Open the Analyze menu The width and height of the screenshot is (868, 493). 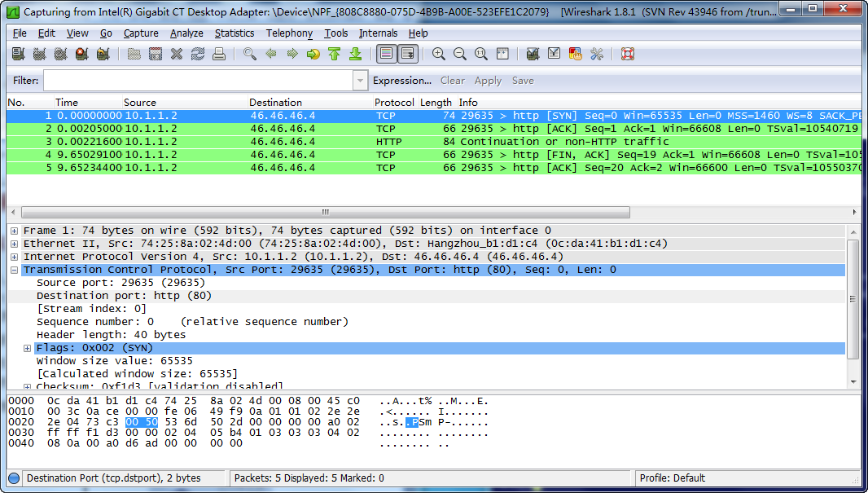186,33
